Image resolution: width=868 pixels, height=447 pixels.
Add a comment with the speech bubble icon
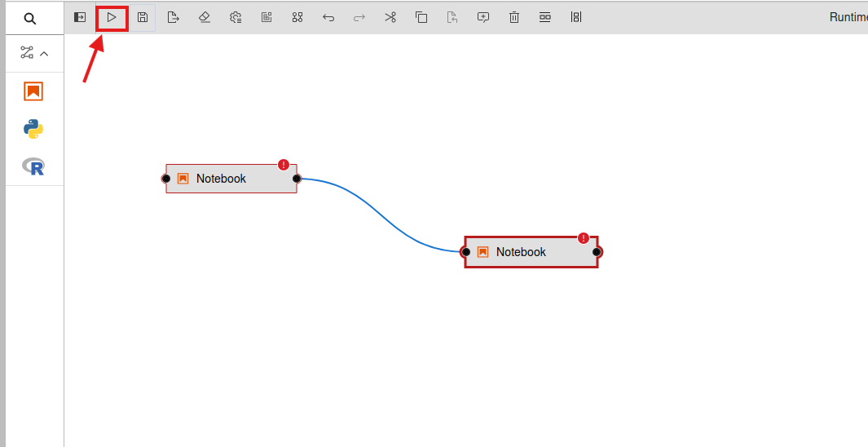click(483, 17)
